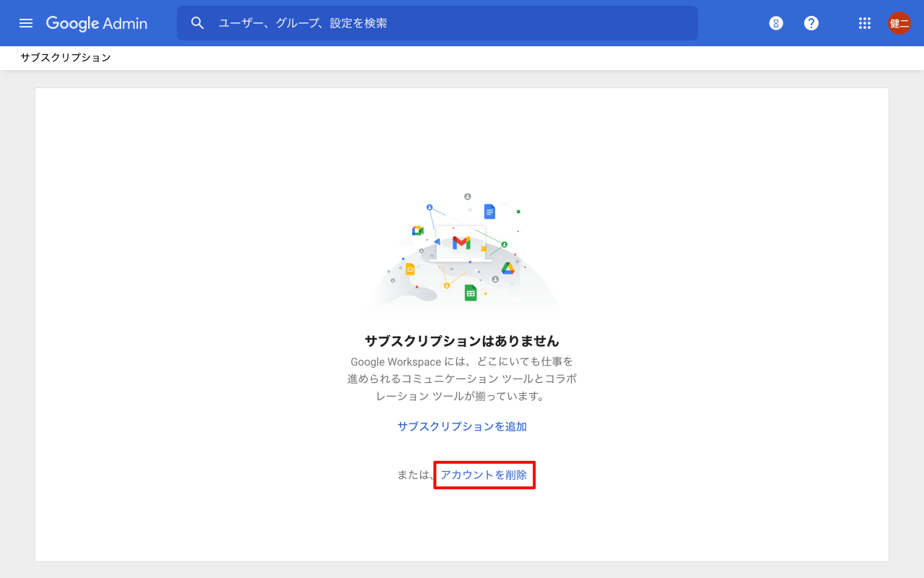Open the 健二 account avatar
Screen dimensions: 924x578
pyautogui.click(x=899, y=23)
